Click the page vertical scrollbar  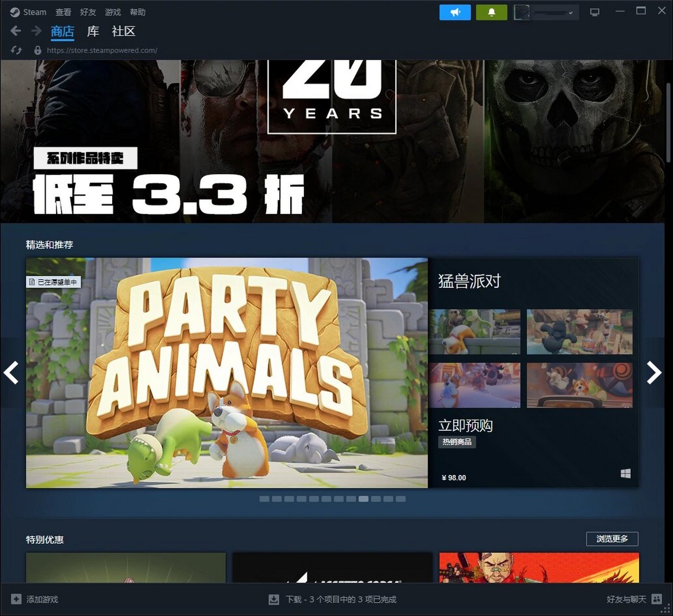pyautogui.click(x=669, y=123)
